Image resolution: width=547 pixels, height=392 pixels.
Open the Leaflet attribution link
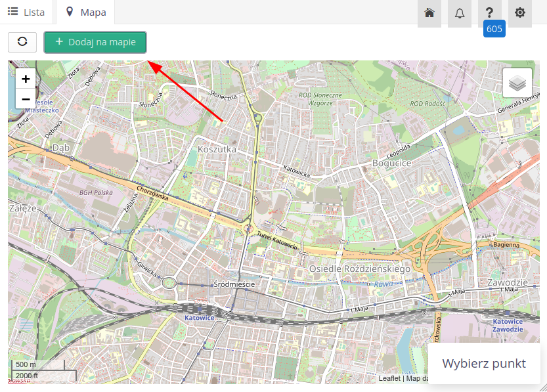[389, 378]
